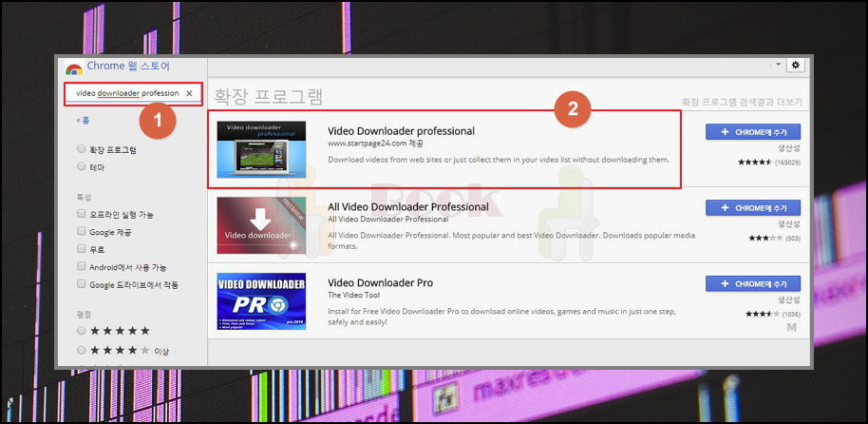Enable Android에서 사용 가능 checkbox
The height and width of the screenshot is (424, 868).
[82, 266]
